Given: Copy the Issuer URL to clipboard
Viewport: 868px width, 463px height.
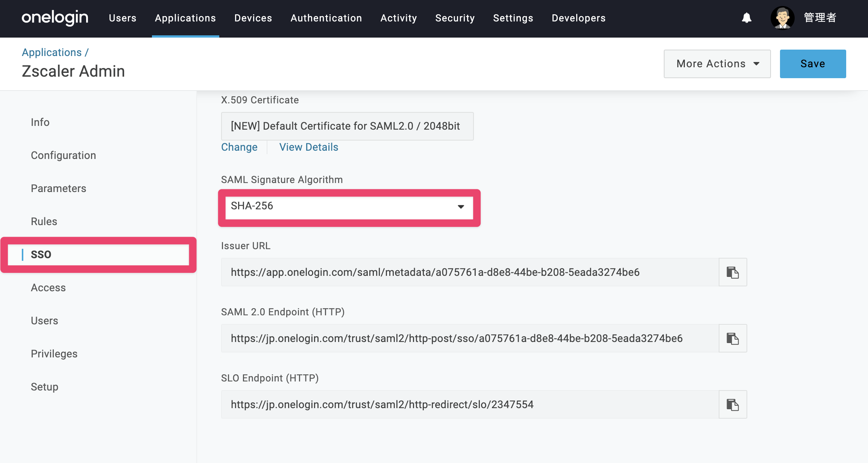Looking at the screenshot, I should (733, 272).
